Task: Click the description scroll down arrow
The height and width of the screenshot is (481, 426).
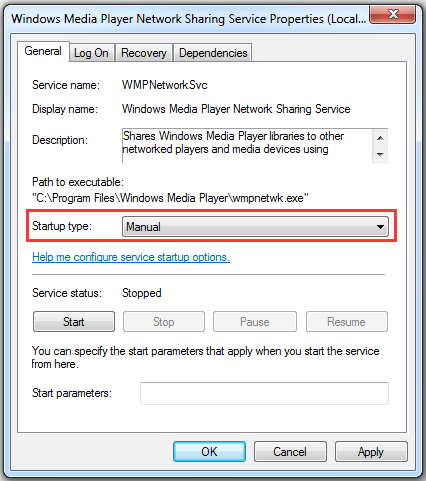Action: (x=380, y=154)
